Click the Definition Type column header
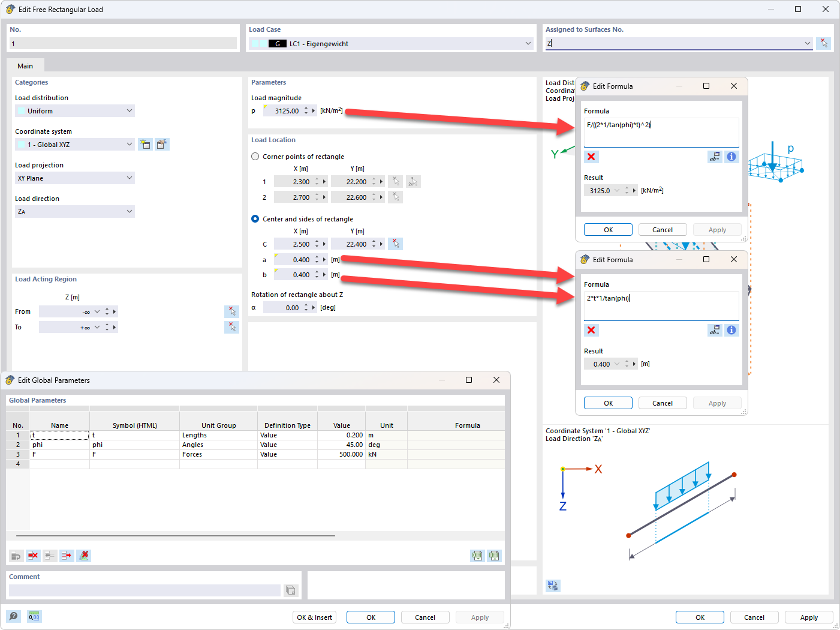This screenshot has height=630, width=840. 287,425
